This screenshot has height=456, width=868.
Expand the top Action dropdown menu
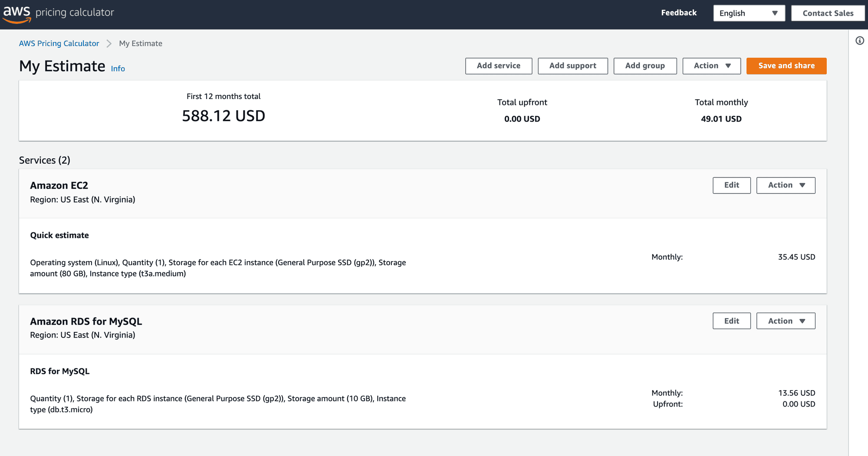pos(712,66)
